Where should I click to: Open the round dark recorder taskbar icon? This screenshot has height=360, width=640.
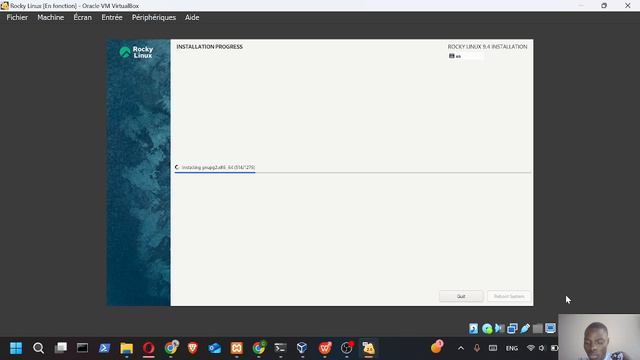pos(347,348)
